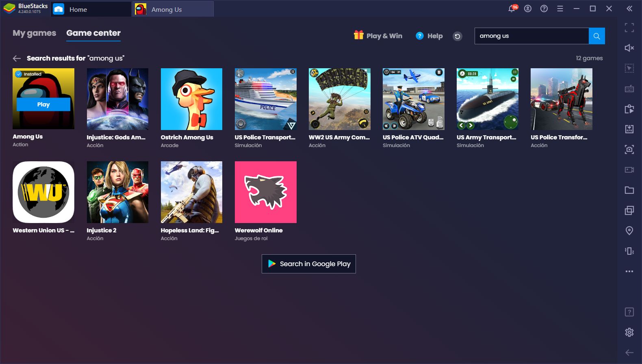Collapse the sidebar with double chevron

pos(629,9)
